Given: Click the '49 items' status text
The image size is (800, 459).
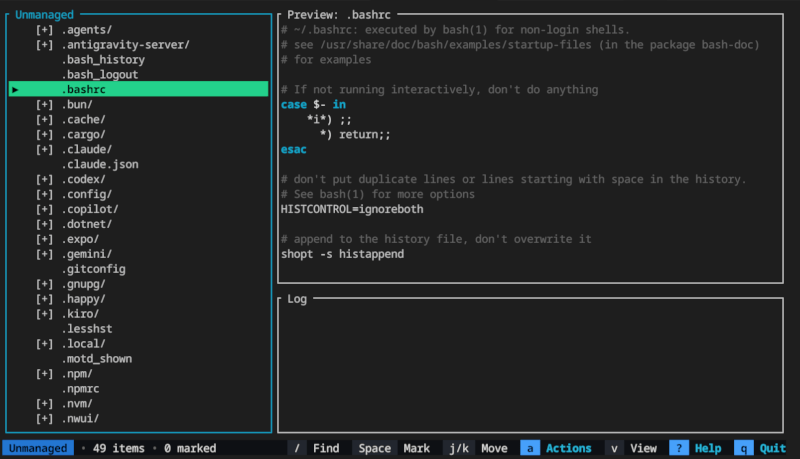Looking at the screenshot, I should tap(119, 448).
